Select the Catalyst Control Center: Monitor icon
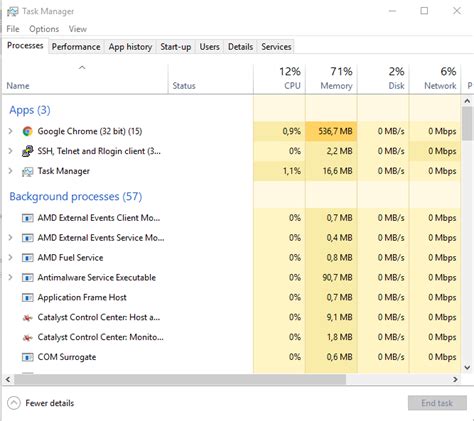This screenshot has height=421, width=474. pyautogui.click(x=27, y=338)
